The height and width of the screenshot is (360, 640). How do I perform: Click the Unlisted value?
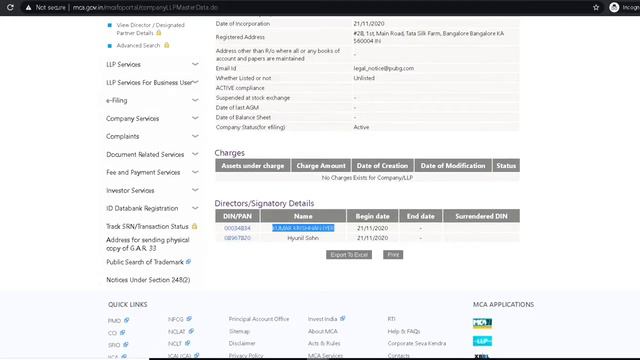364,78
